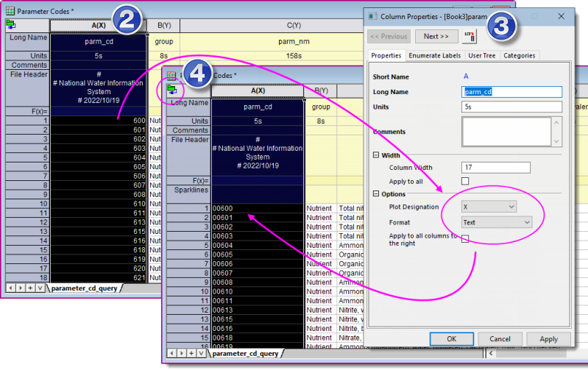Collapse the Options section

[x=376, y=193]
